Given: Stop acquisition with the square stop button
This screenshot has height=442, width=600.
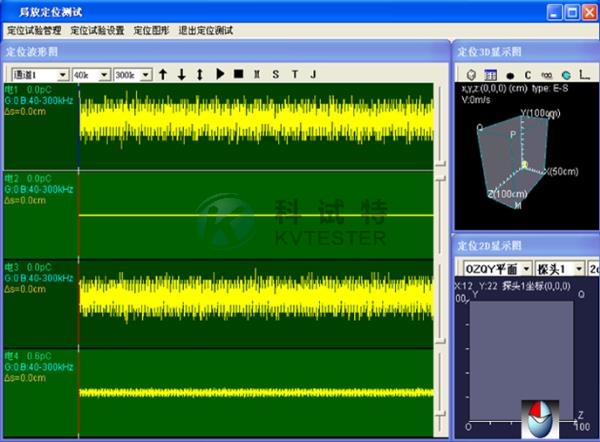Looking at the screenshot, I should (238, 74).
